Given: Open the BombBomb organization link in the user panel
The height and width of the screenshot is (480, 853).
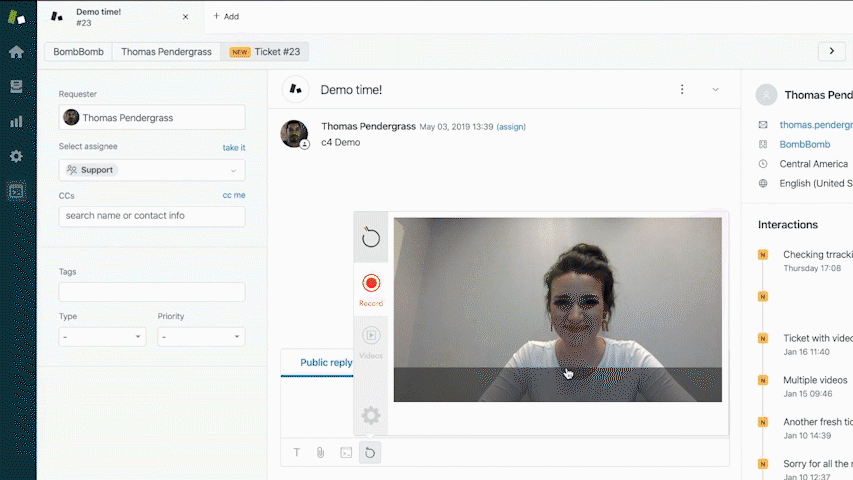Looking at the screenshot, I should [x=805, y=144].
